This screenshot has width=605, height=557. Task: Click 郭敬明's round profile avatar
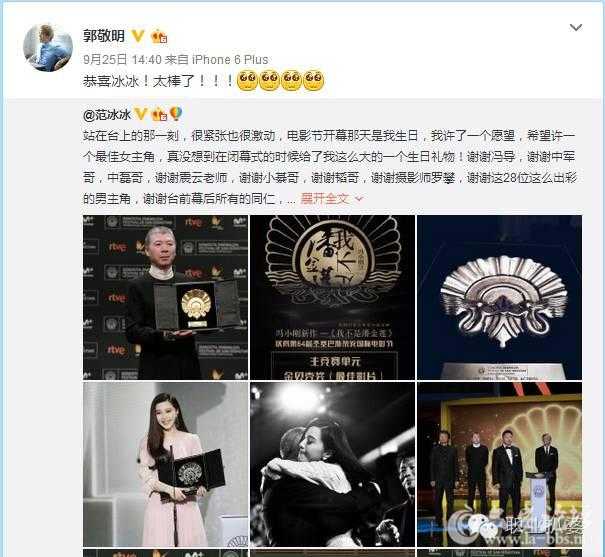48,47
